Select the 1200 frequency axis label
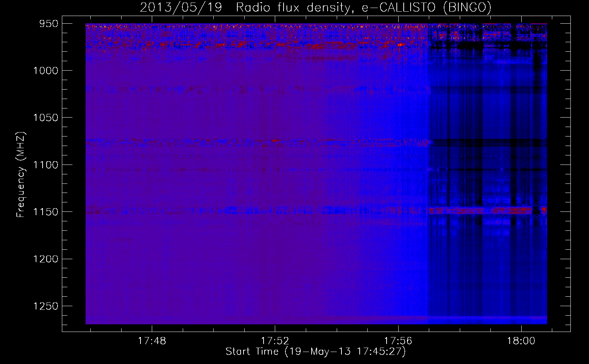Image resolution: width=589 pixels, height=364 pixels. pyautogui.click(x=46, y=259)
